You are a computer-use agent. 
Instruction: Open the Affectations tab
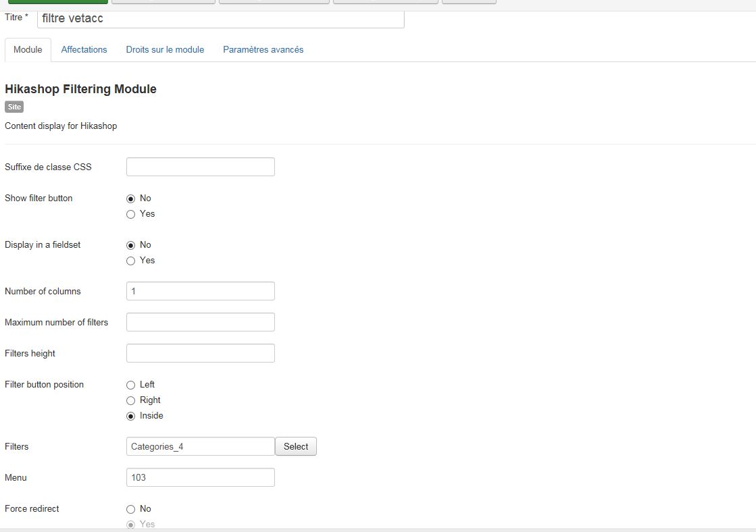84,50
